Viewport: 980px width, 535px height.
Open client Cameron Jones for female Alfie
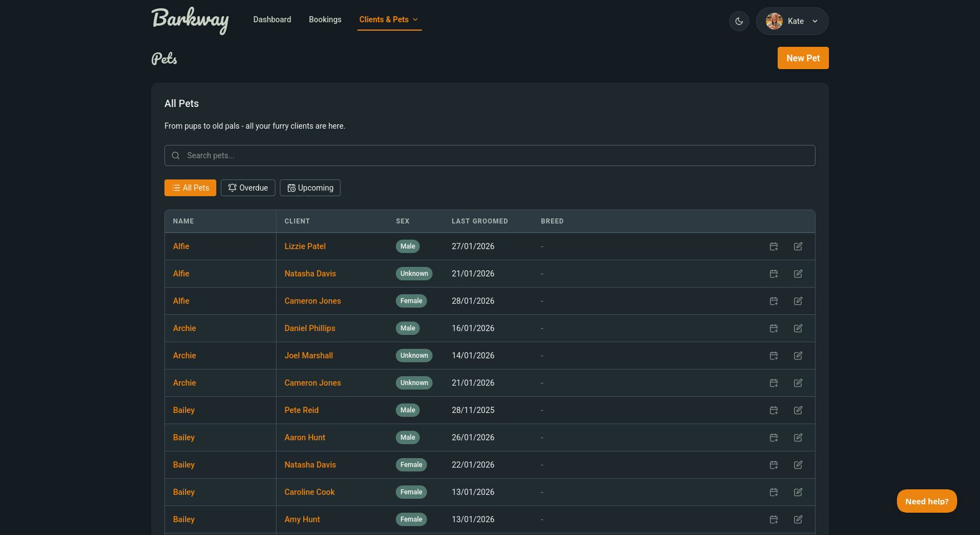(x=312, y=301)
